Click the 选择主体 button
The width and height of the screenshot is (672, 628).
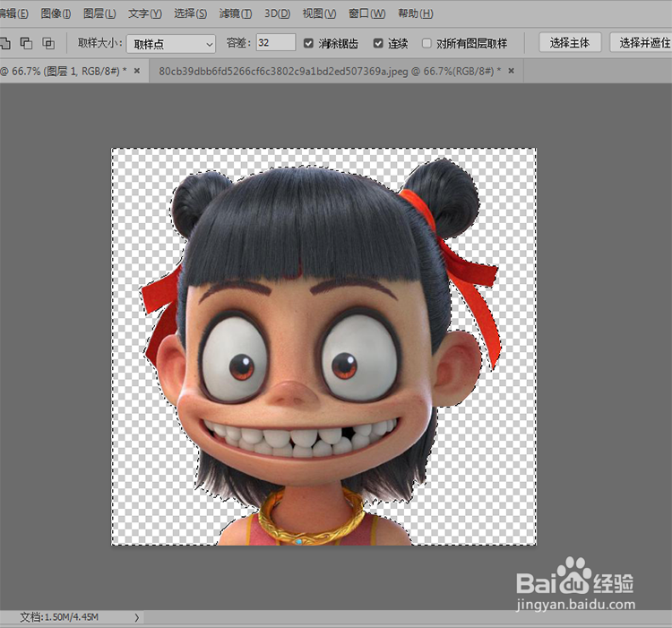coord(570,42)
